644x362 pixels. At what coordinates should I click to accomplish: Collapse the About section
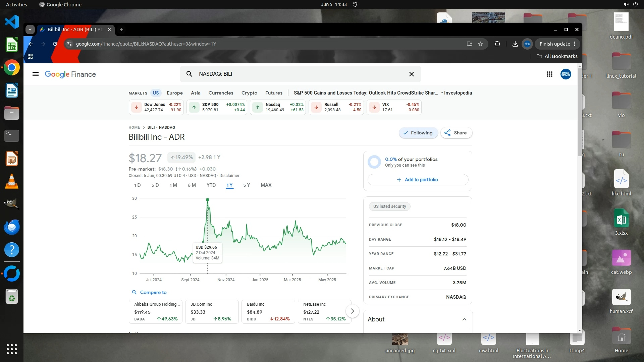tap(464, 319)
